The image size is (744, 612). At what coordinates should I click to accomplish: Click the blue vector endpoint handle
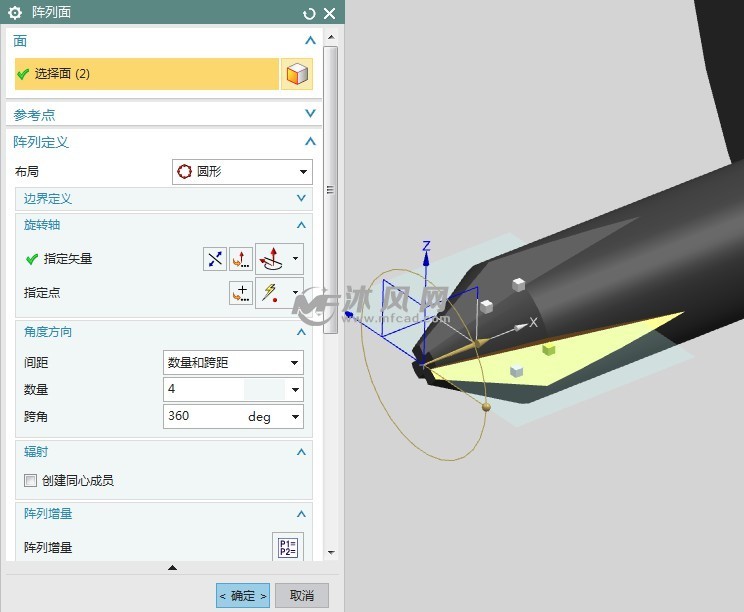pyautogui.click(x=350, y=315)
